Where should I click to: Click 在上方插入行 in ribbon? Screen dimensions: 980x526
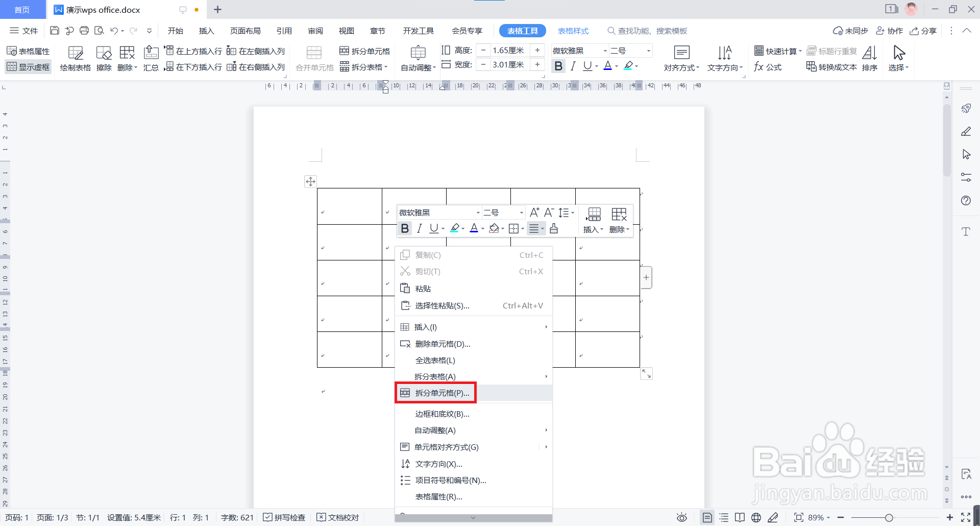(x=193, y=51)
